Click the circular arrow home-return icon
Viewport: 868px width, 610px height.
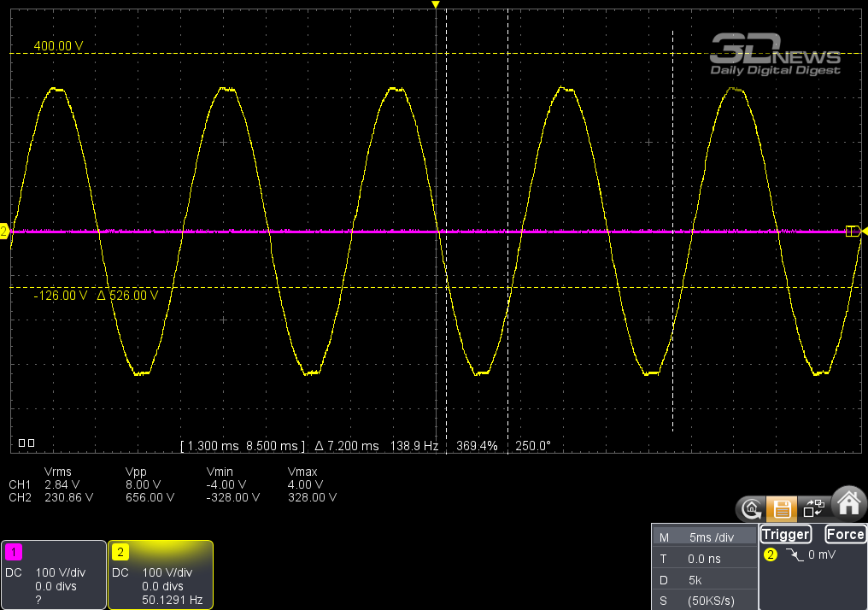point(751,509)
